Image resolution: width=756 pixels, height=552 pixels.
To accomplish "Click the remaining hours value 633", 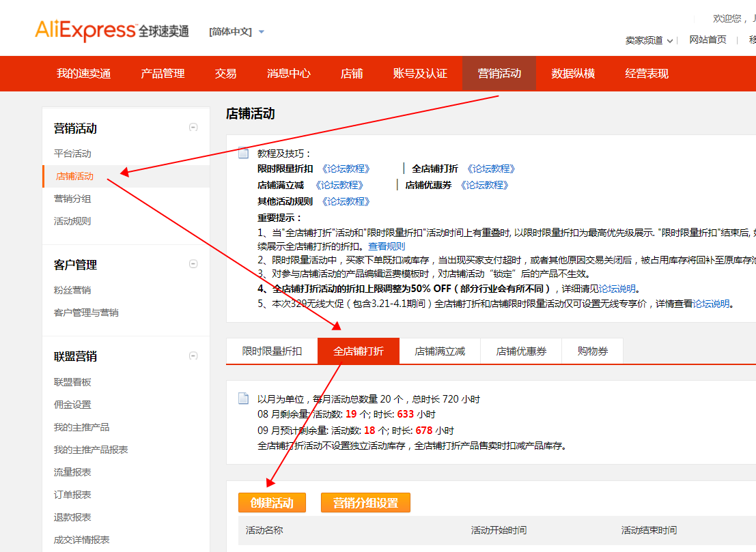I will (406, 414).
